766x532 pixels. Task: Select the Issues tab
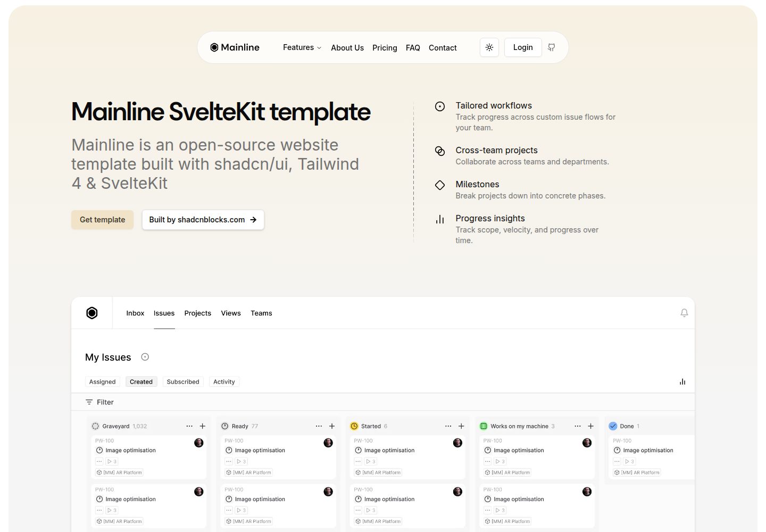click(164, 313)
